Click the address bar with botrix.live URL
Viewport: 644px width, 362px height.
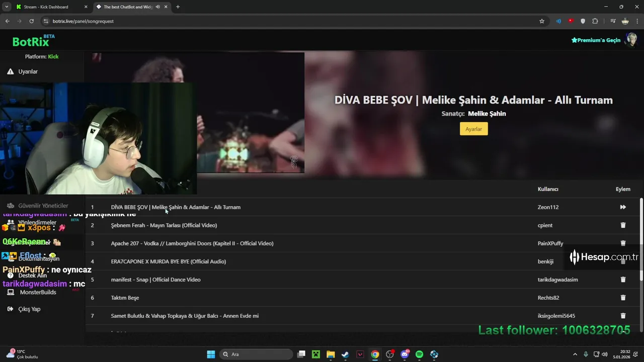[x=292, y=21]
